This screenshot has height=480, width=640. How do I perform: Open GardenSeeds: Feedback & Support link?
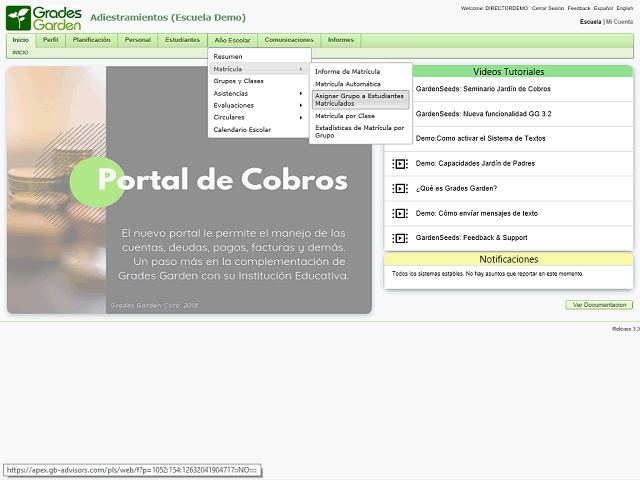pos(471,238)
